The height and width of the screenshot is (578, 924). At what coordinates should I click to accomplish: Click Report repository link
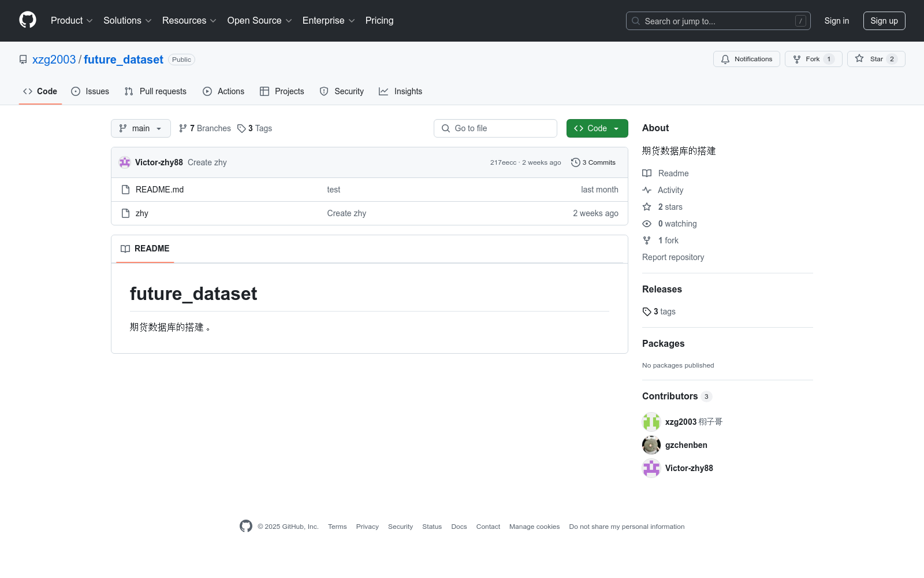pyautogui.click(x=673, y=257)
